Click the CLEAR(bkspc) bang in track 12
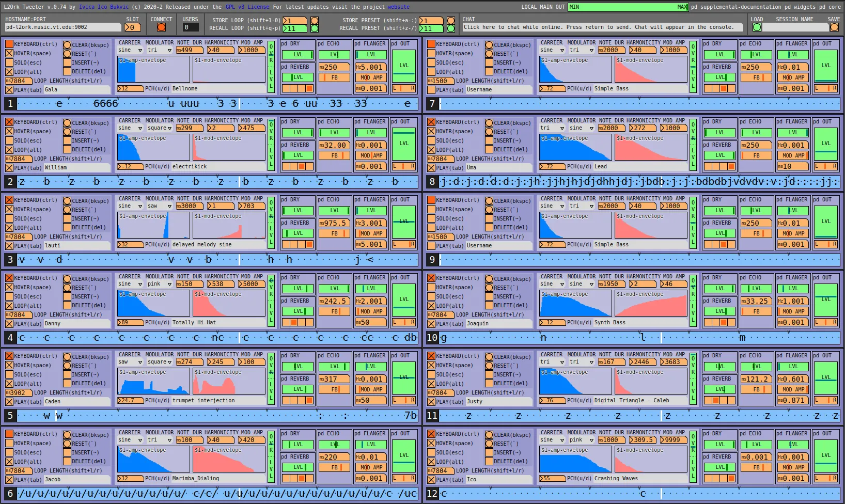845x504 pixels. pyautogui.click(x=489, y=435)
